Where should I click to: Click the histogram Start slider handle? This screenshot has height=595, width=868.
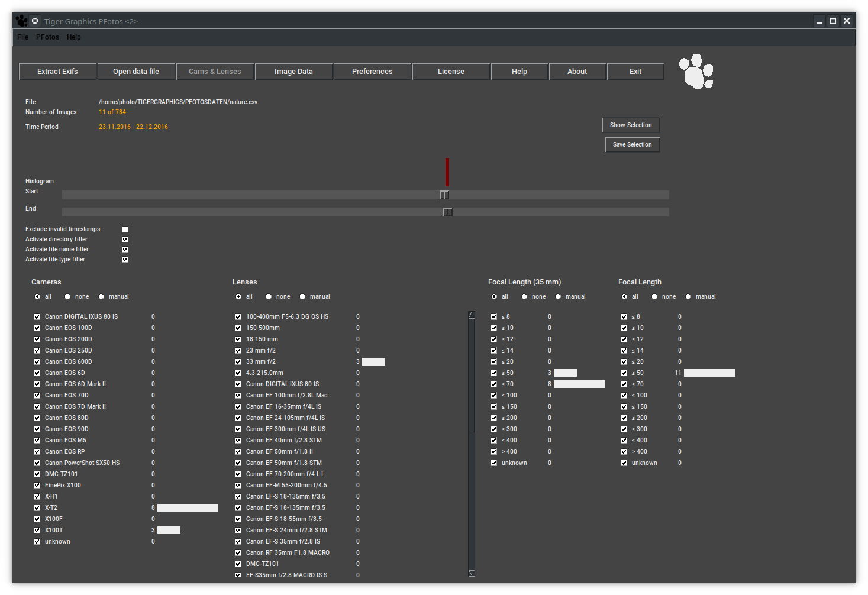[x=444, y=195]
